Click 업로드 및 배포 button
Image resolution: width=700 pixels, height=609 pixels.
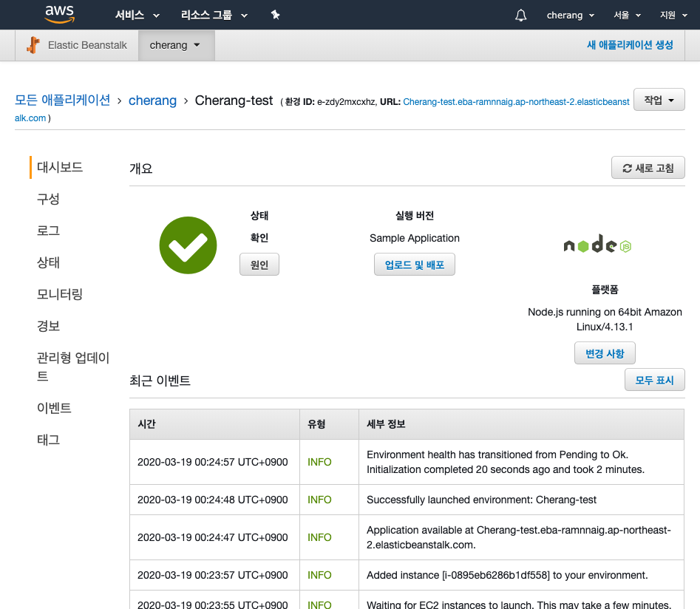[414, 265]
